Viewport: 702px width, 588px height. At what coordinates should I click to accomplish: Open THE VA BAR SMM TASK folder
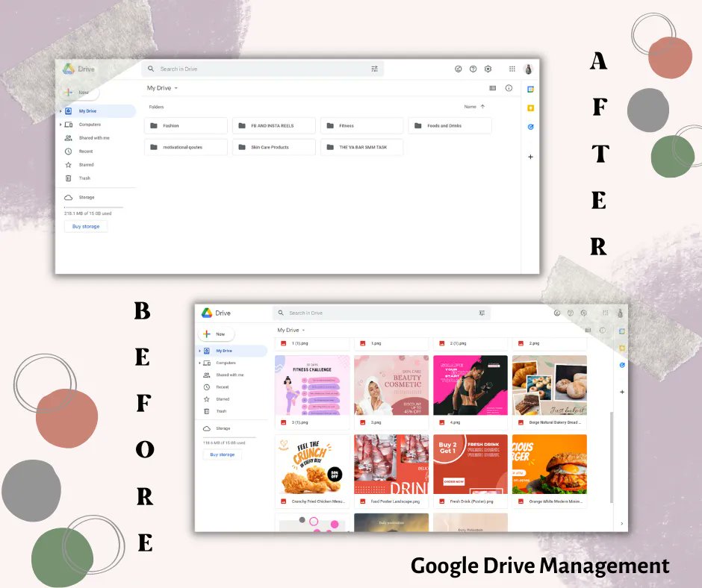361,147
